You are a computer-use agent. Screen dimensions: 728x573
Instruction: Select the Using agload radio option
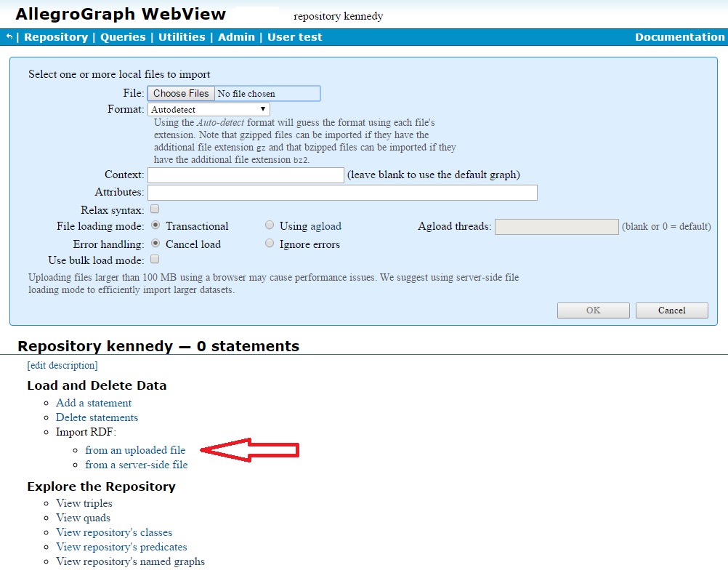270,226
